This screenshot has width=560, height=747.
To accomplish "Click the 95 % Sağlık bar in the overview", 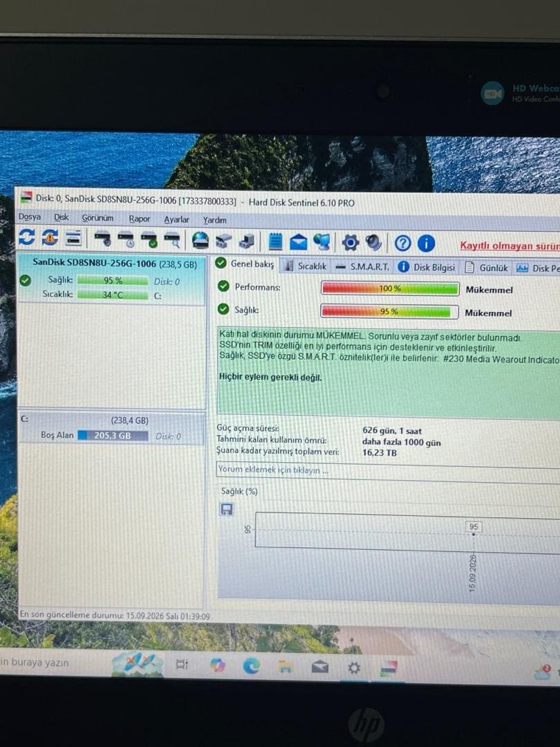I will click(389, 311).
